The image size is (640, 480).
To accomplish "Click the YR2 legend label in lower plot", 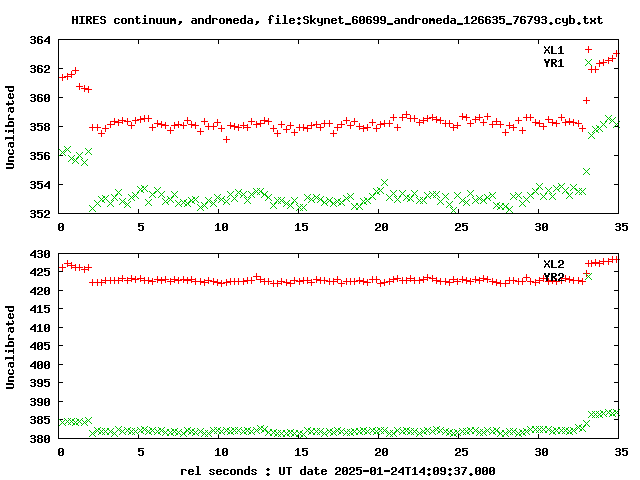I will (553, 277).
